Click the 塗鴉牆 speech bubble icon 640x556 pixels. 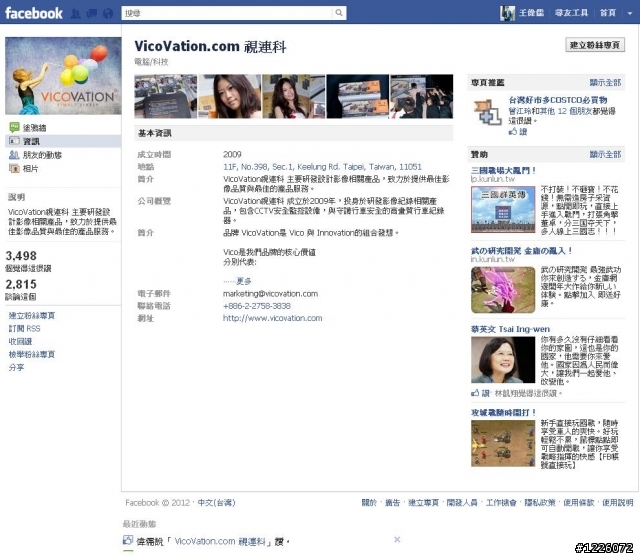(x=14, y=127)
